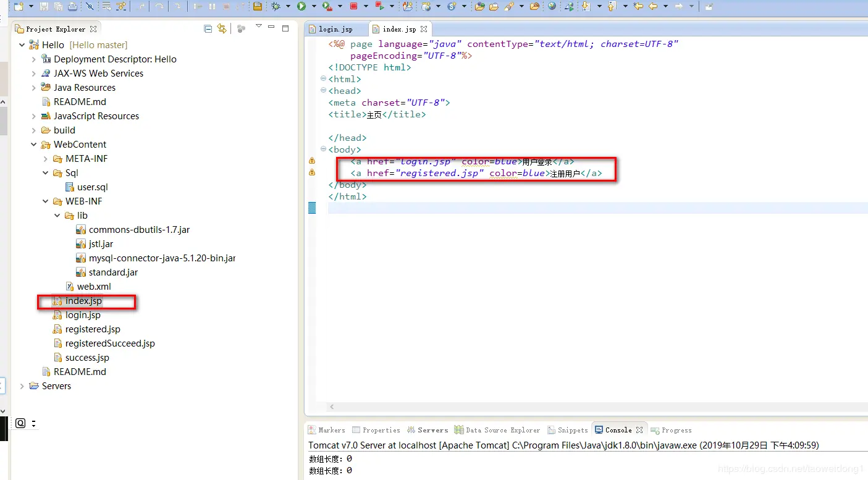
Task: Open Project Explorer View Menu triangle
Action: click(259, 26)
